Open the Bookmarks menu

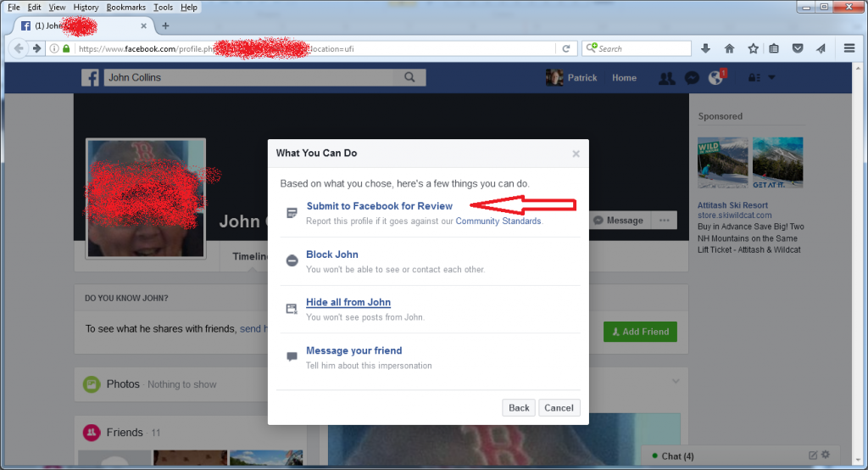(126, 7)
